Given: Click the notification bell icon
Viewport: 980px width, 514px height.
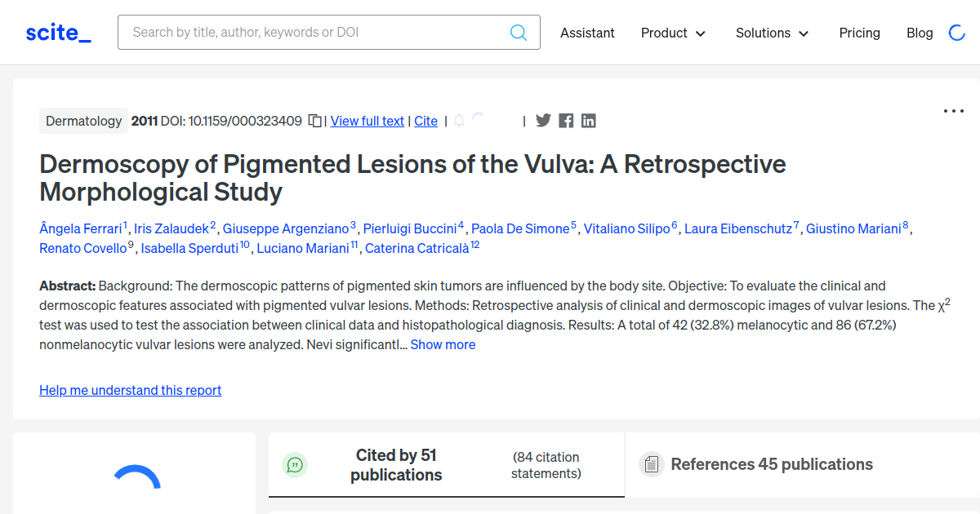Looking at the screenshot, I should [459, 120].
